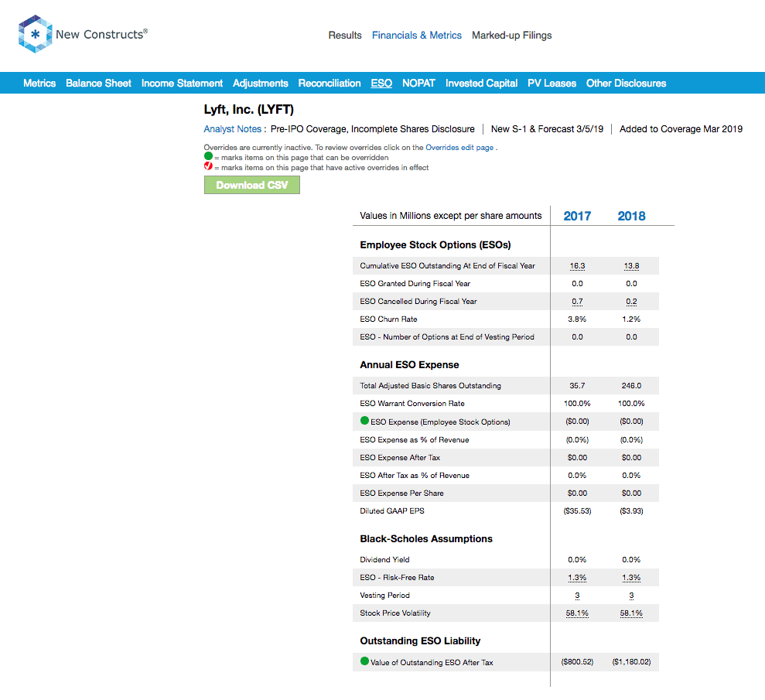Open the Analyst Notes link
This screenshot has height=700, width=765.
pos(233,128)
